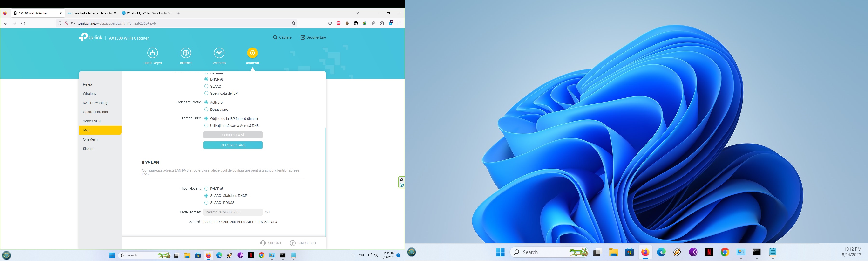The height and width of the screenshot is (261, 868).
Task: Select the SLAAC radio option
Action: click(x=207, y=86)
